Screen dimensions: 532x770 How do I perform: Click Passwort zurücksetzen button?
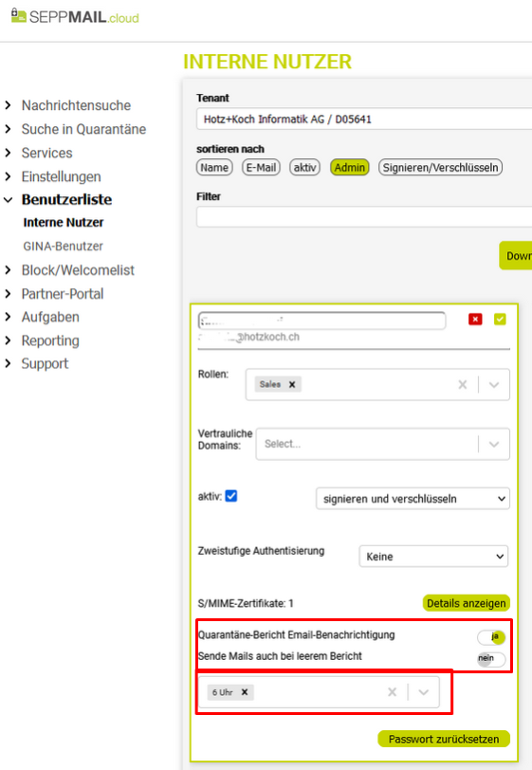[x=444, y=739]
